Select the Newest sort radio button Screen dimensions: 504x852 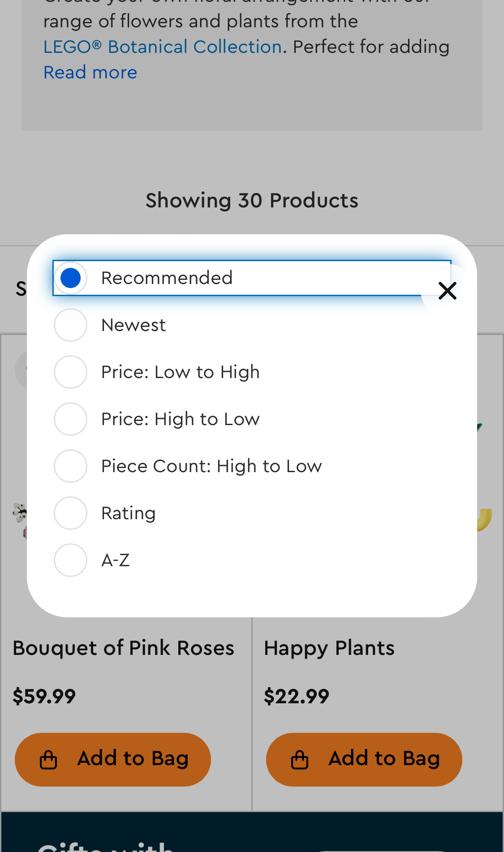click(x=70, y=325)
